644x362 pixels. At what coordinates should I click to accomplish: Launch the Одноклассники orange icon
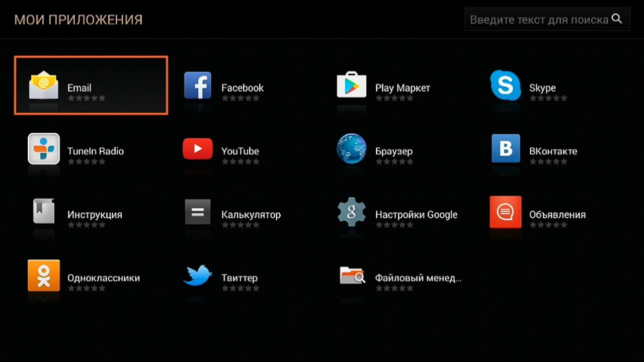[44, 276]
